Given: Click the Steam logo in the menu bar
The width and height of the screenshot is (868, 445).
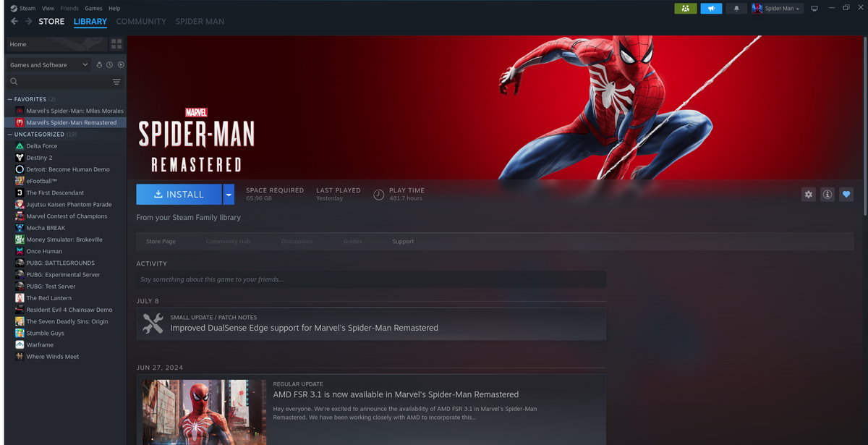Looking at the screenshot, I should [x=14, y=8].
